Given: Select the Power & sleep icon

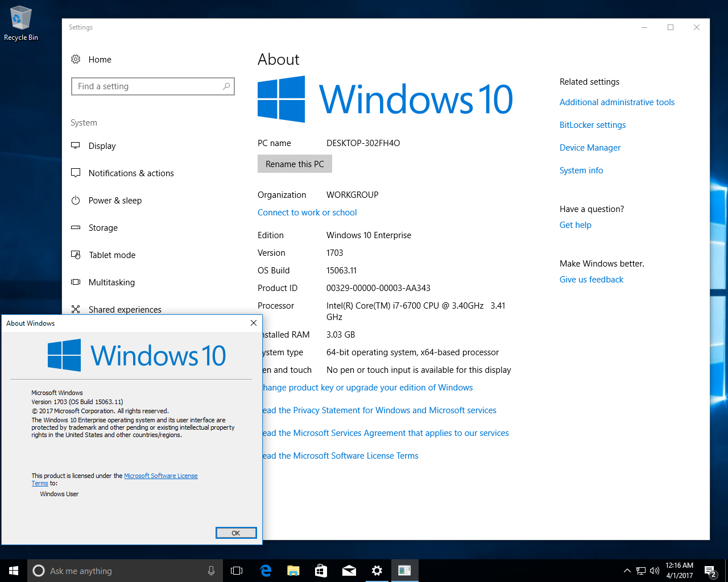Looking at the screenshot, I should pyautogui.click(x=76, y=200).
